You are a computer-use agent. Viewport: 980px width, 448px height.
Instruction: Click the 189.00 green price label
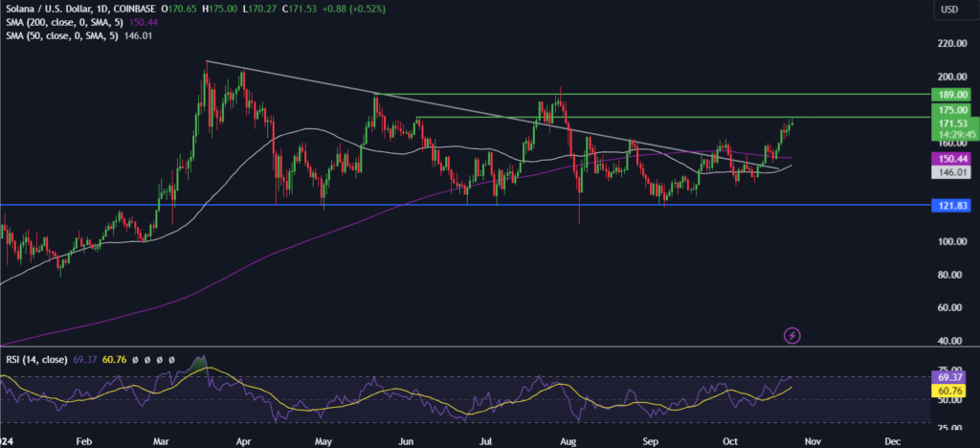(949, 95)
